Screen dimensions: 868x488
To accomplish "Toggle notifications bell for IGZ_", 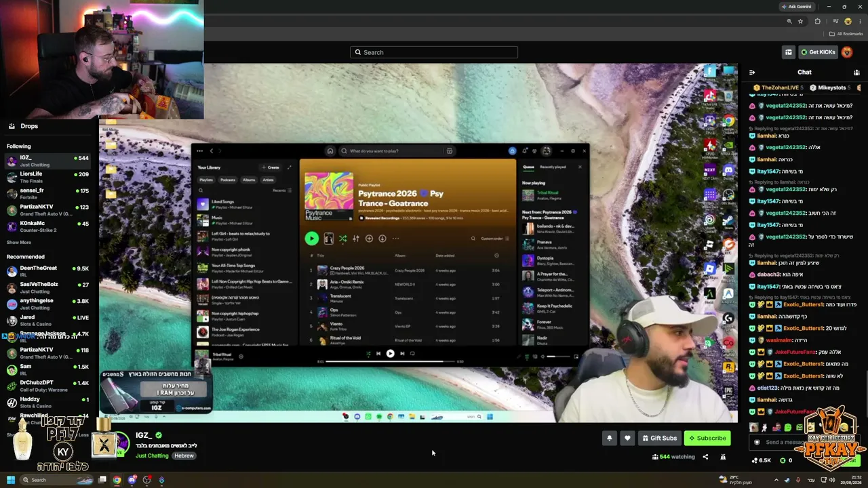I will tap(609, 438).
